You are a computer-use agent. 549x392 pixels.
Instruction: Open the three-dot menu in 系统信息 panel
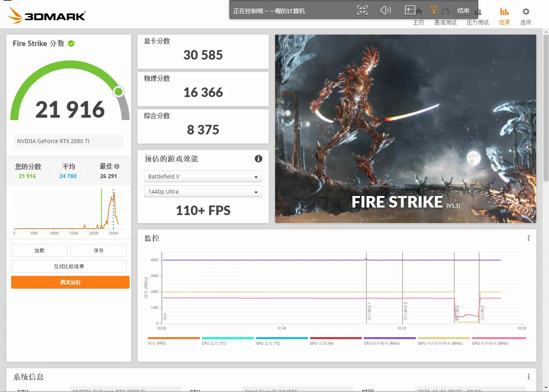coord(528,376)
